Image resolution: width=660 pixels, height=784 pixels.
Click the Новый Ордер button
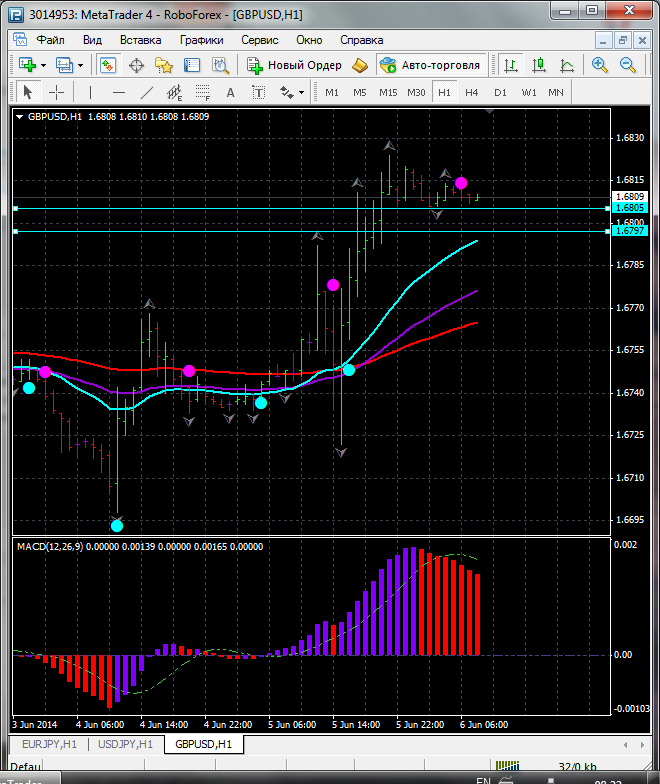pyautogui.click(x=294, y=65)
